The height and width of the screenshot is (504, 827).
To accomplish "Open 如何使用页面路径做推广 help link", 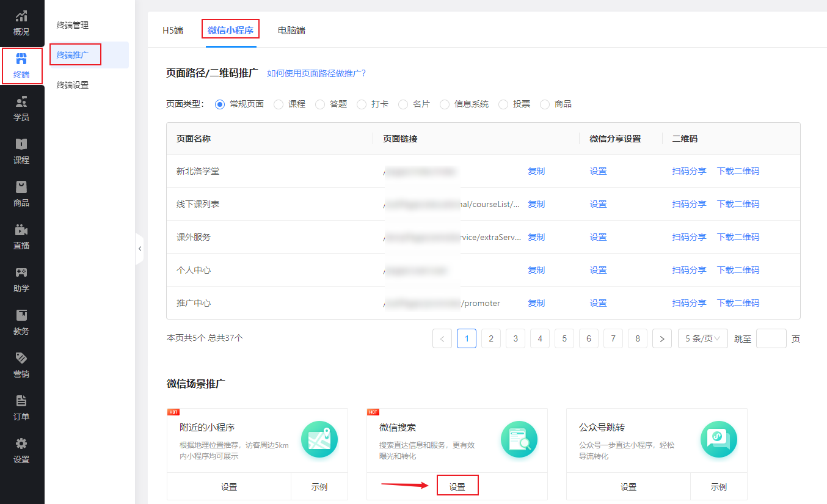I will [x=316, y=73].
